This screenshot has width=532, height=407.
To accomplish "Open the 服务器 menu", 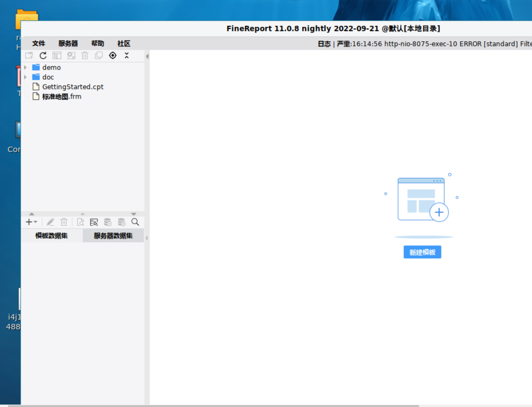I will pos(68,44).
